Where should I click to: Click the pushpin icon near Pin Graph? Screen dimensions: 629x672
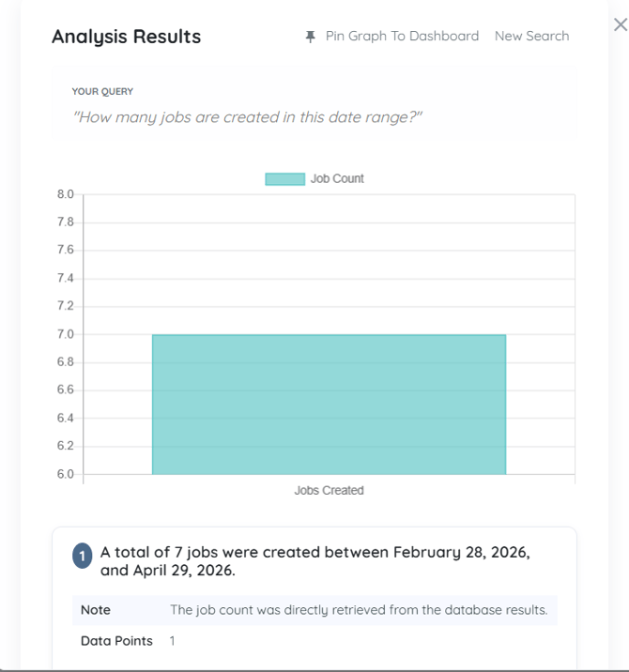(x=310, y=37)
